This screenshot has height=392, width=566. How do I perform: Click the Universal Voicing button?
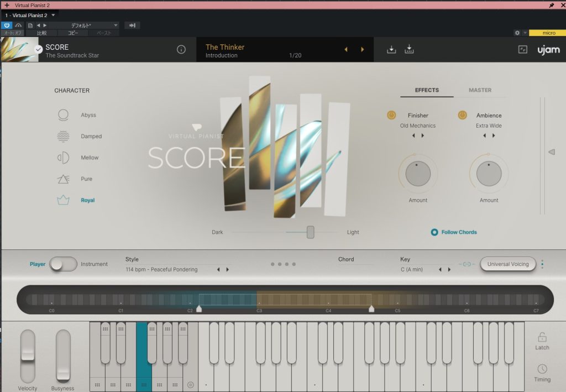pyautogui.click(x=508, y=264)
